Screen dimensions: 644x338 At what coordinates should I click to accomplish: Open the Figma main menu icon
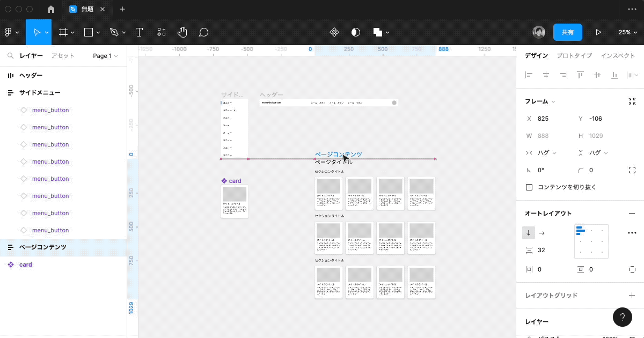[x=9, y=32]
